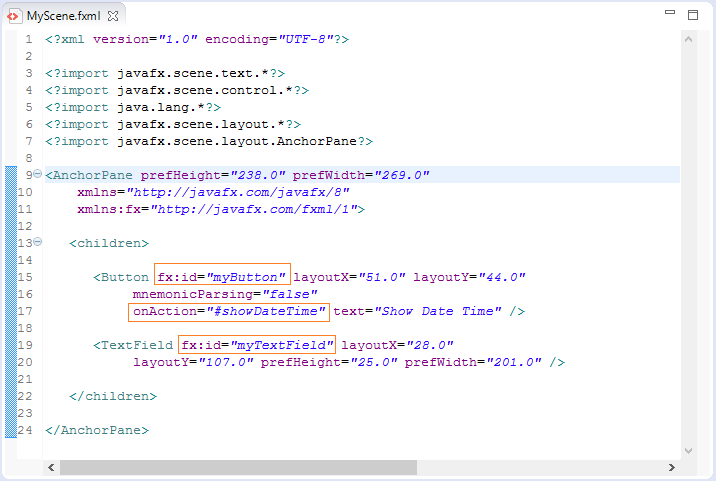This screenshot has width=716, height=481.
Task: Click line number 24 in the gutter
Action: pyautogui.click(x=25, y=430)
